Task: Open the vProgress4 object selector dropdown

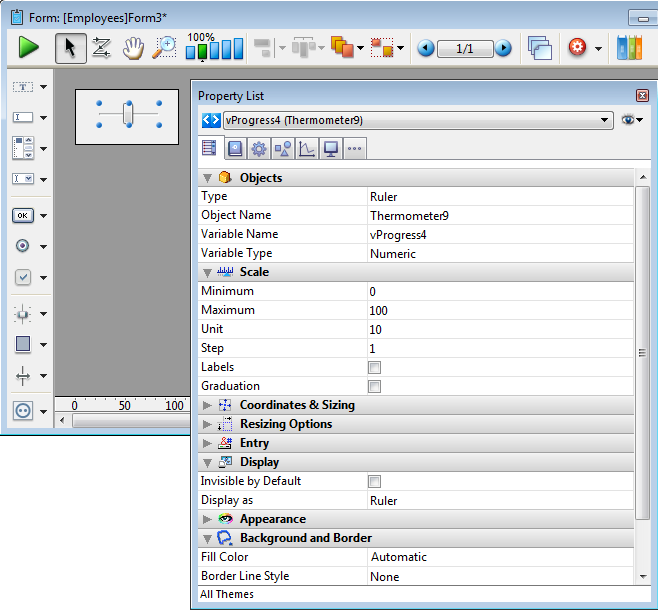Action: click(x=605, y=120)
